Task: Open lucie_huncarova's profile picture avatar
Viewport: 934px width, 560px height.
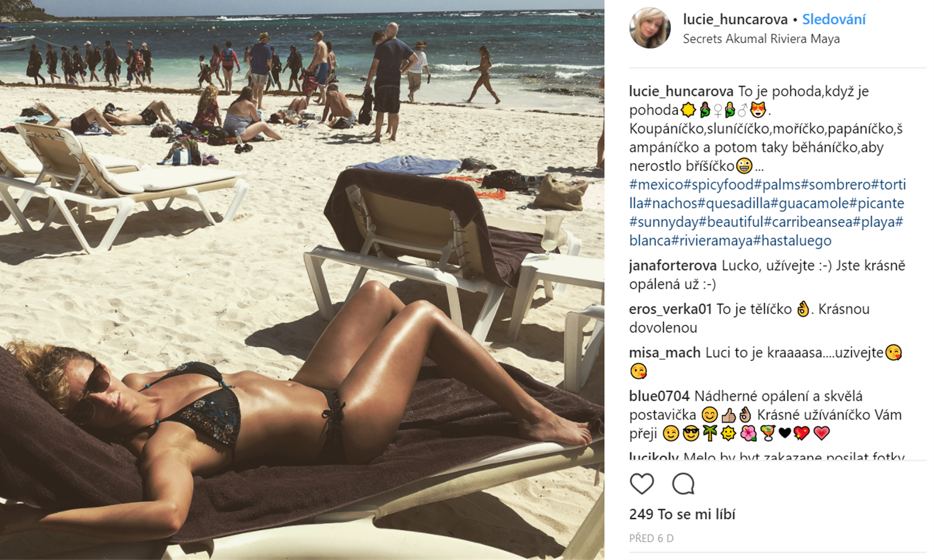Action: coord(650,28)
